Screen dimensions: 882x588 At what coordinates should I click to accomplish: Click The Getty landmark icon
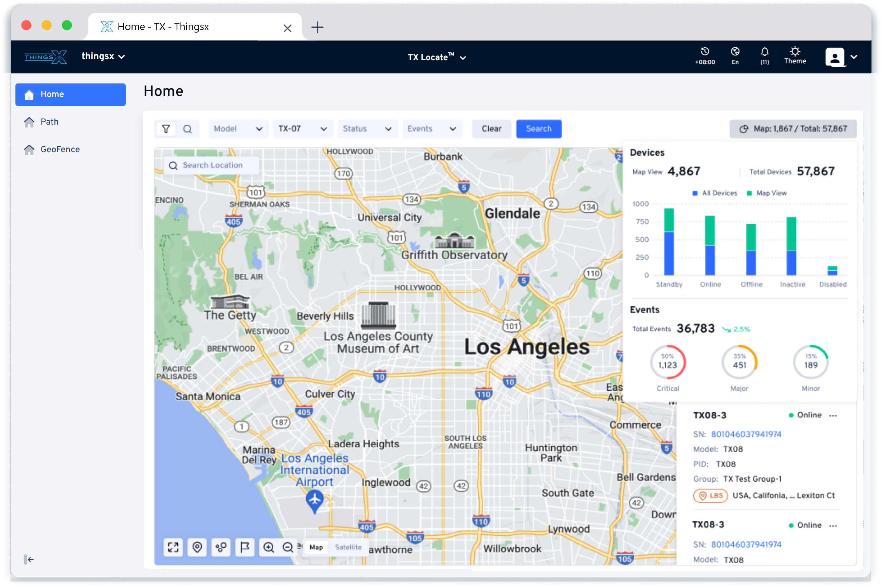[230, 302]
